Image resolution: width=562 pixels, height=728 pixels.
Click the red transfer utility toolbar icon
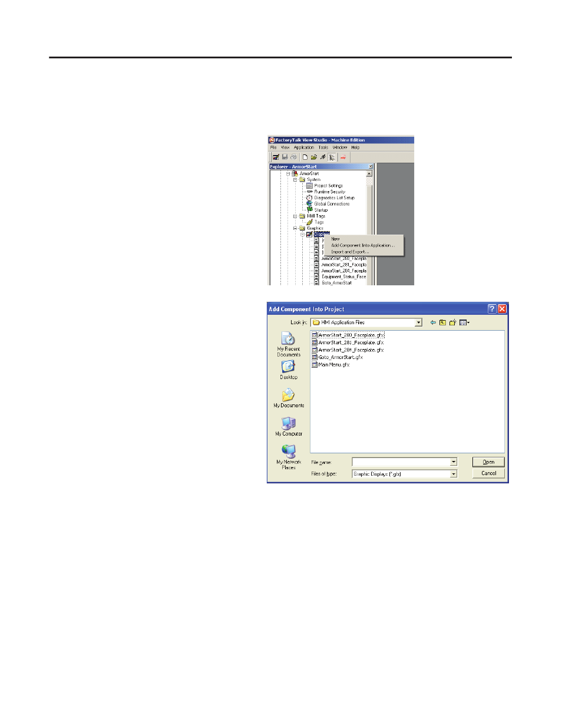[x=343, y=157]
